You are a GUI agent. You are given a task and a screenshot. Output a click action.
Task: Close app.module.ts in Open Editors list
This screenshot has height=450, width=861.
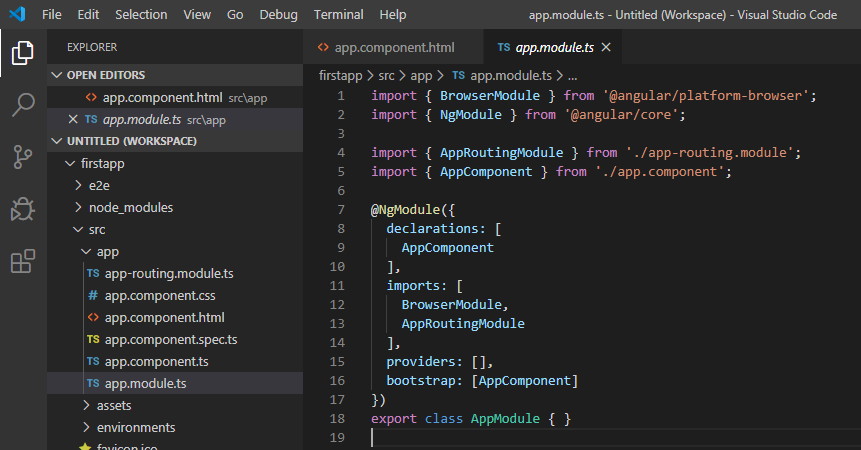tap(72, 119)
